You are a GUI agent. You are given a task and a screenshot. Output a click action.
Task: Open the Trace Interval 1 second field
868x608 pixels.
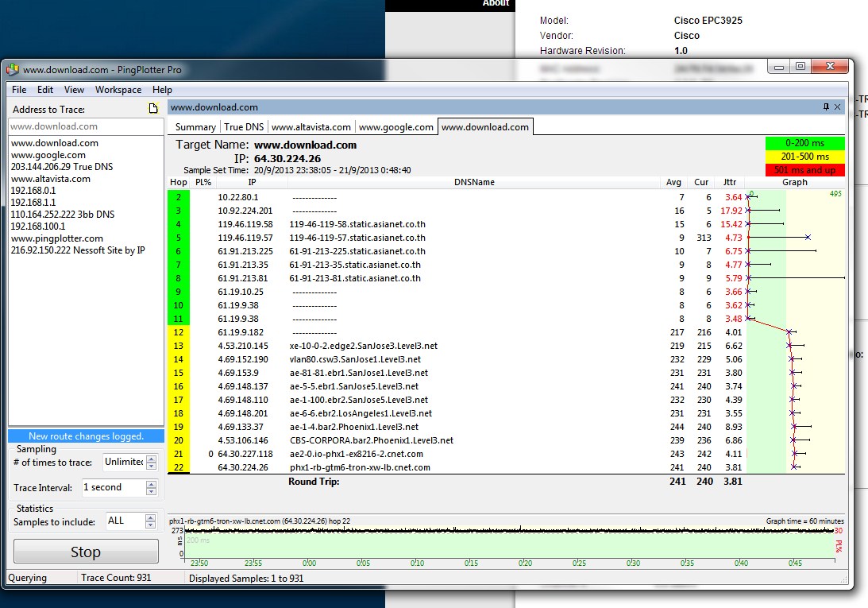point(114,487)
